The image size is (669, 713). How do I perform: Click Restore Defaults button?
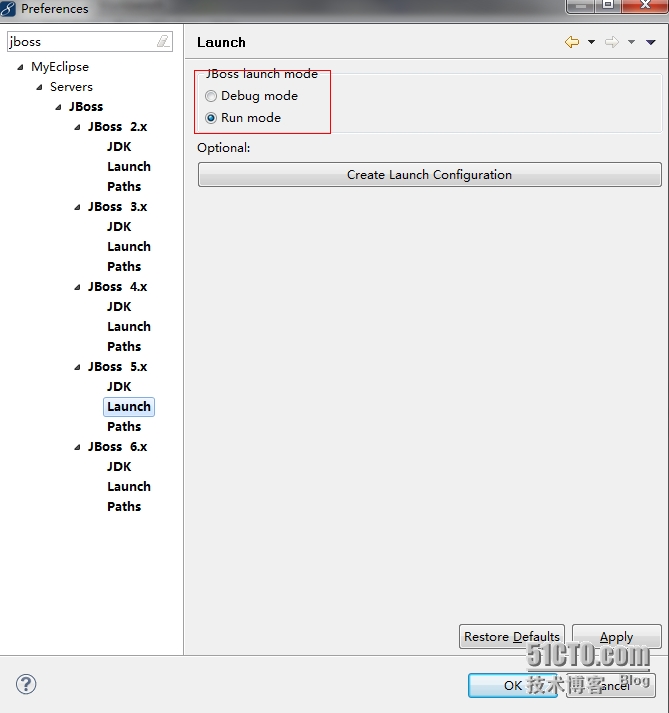[512, 636]
